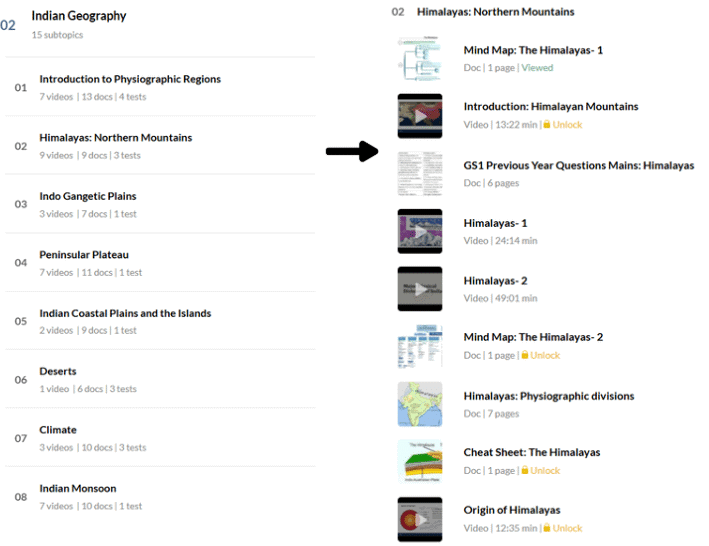Click the Unlock link for Origin of Himalayas
This screenshot has width=709, height=546.
[x=567, y=528]
